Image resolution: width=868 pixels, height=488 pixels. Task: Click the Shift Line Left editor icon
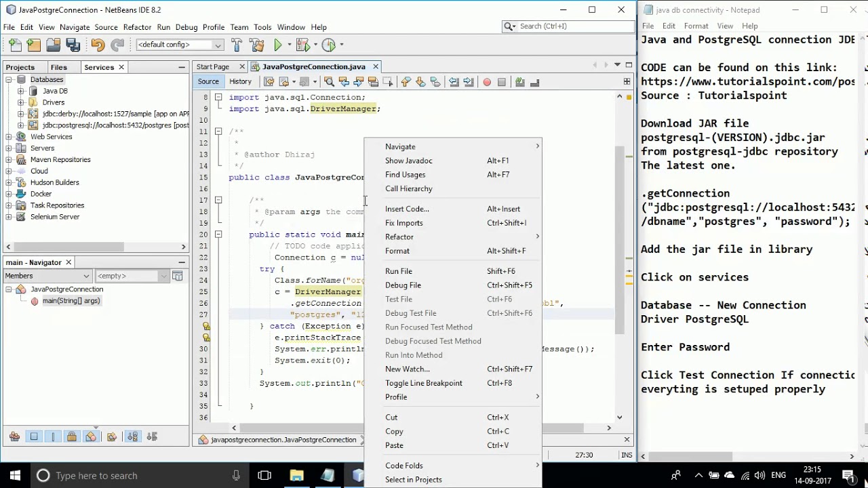454,82
